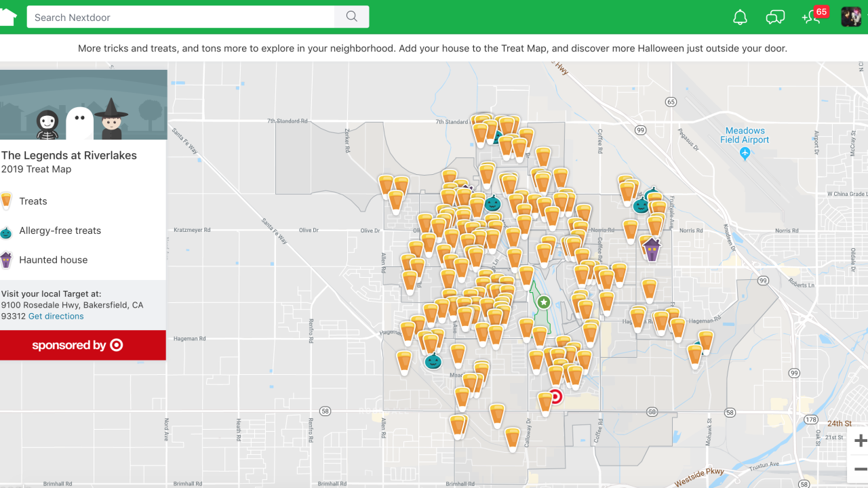Screen dimensions: 868x488
Task: Click the Haunted house legend icon
Action: pyautogui.click(x=7, y=260)
